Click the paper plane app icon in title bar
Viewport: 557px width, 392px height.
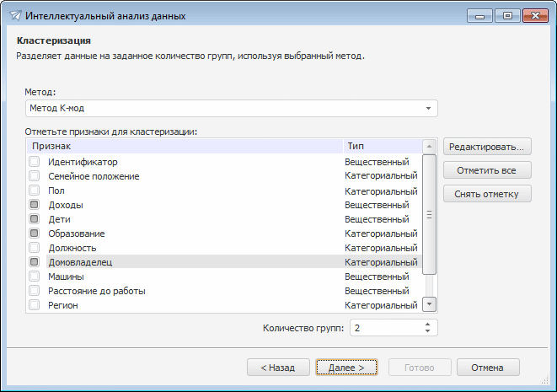point(14,16)
